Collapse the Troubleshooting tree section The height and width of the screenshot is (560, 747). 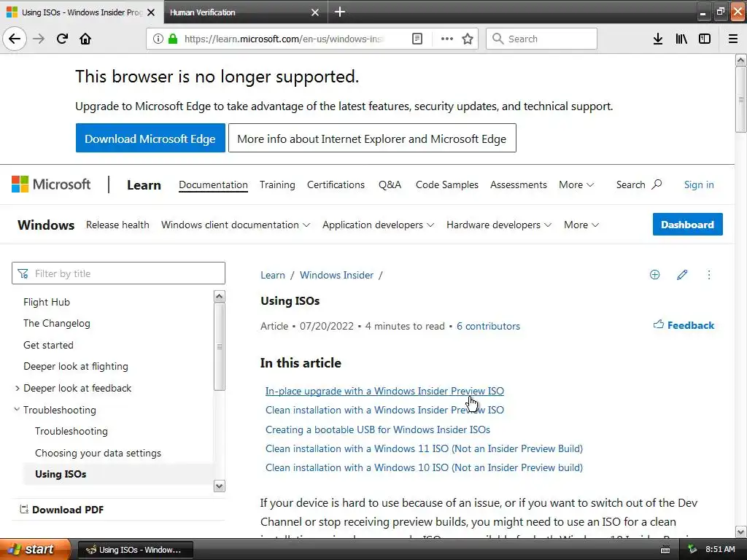17,410
